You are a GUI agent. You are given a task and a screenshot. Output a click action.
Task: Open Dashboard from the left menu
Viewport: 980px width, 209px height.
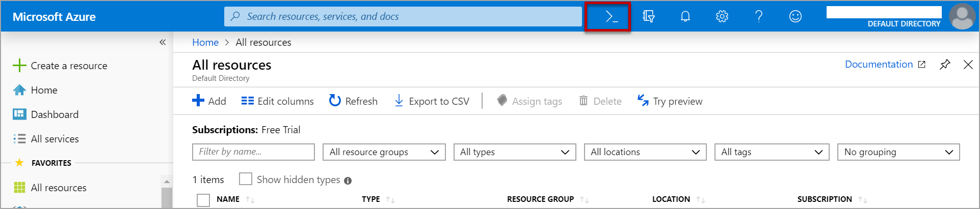tap(55, 114)
